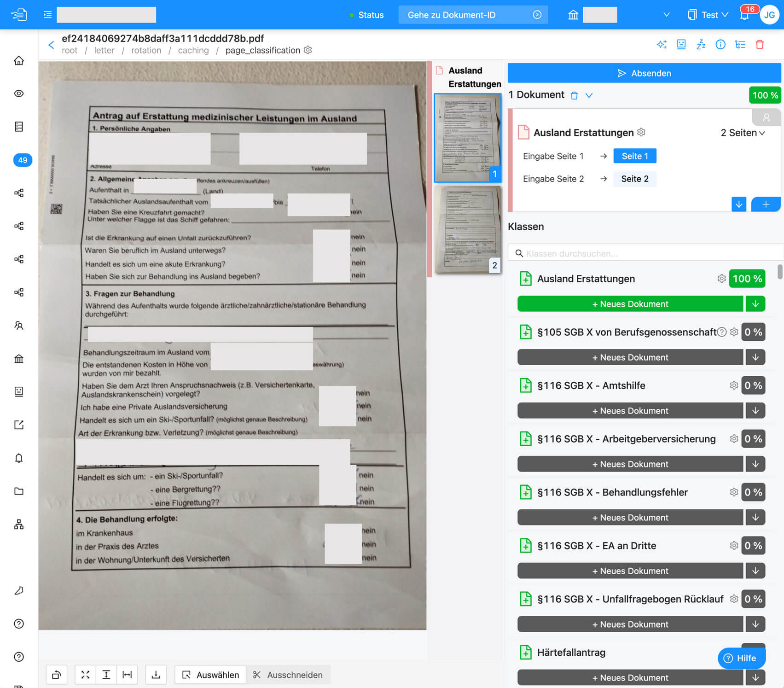Open the notifications bell with badge 16

pyautogui.click(x=744, y=15)
